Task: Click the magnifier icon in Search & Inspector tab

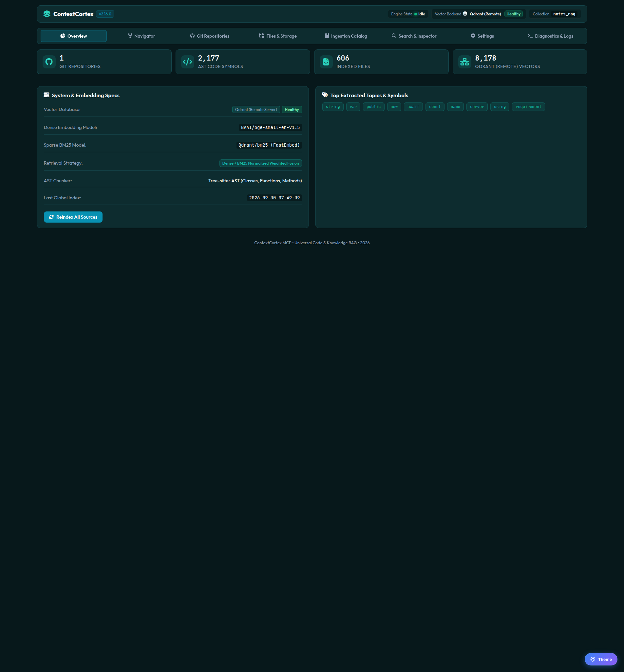Action: tap(394, 36)
